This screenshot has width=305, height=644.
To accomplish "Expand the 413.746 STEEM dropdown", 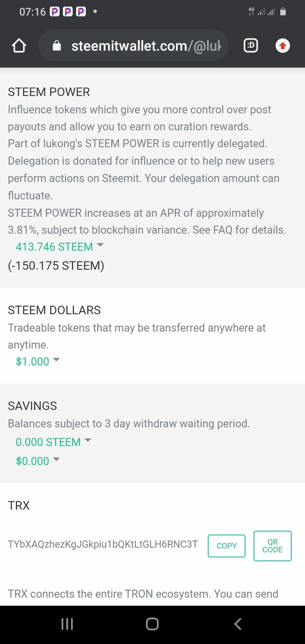I will coord(60,246).
